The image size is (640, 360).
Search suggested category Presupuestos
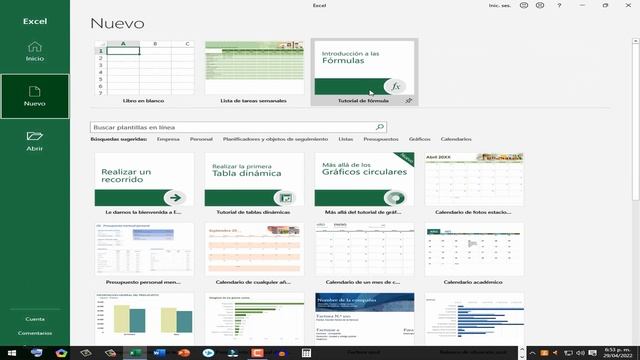coord(381,139)
